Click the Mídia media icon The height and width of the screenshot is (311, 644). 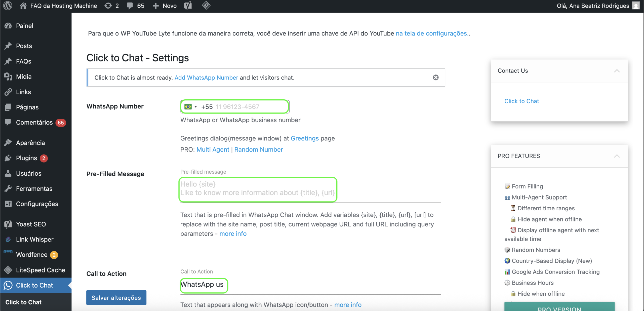click(8, 76)
